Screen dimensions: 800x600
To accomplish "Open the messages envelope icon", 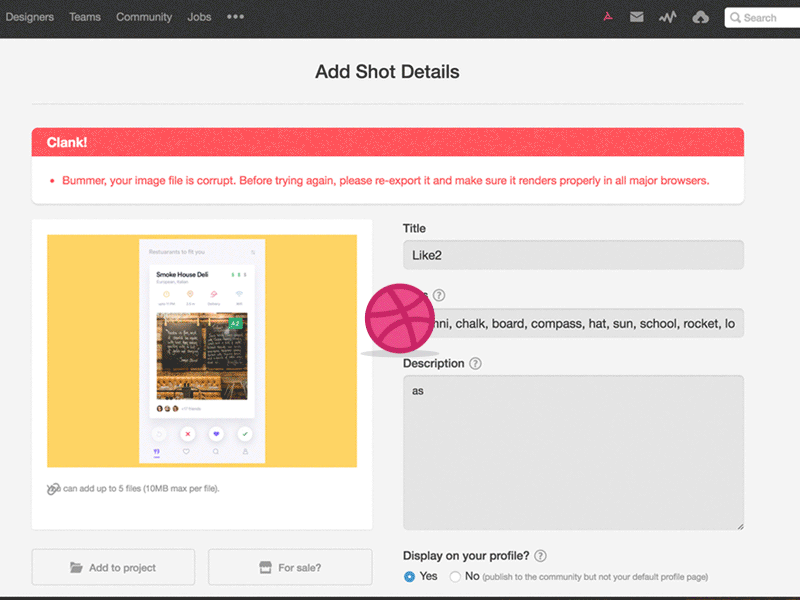I will click(637, 17).
